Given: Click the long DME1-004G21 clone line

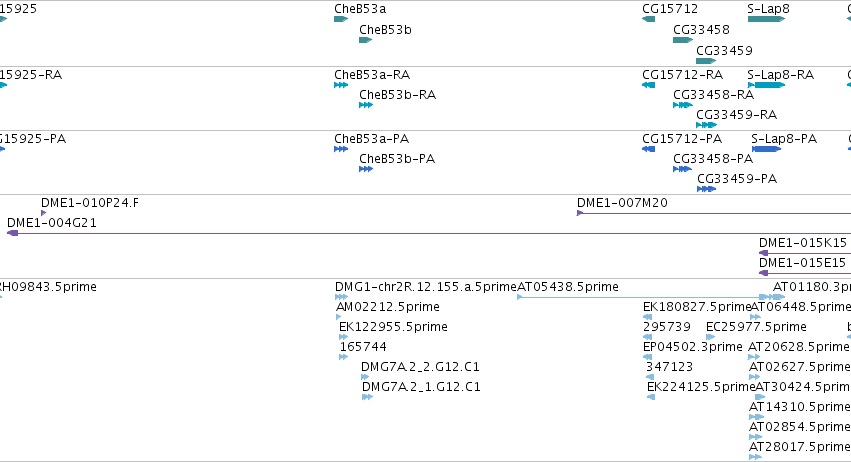Looking at the screenshot, I should (429, 233).
